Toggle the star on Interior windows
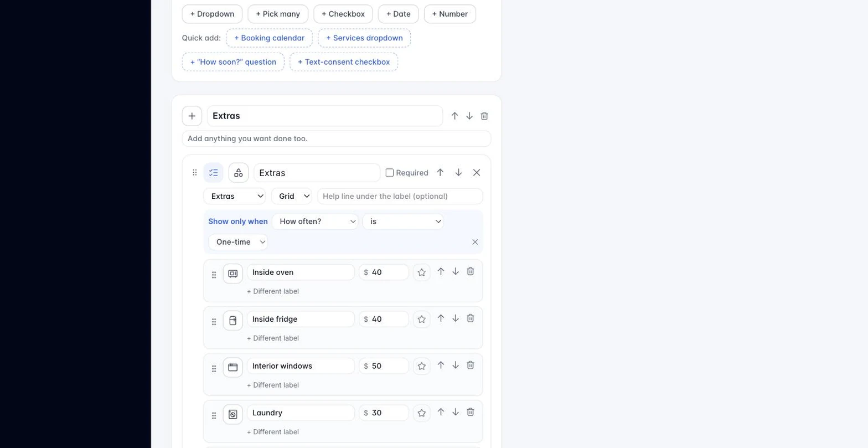Viewport: 868px width, 448px height. pos(422,366)
